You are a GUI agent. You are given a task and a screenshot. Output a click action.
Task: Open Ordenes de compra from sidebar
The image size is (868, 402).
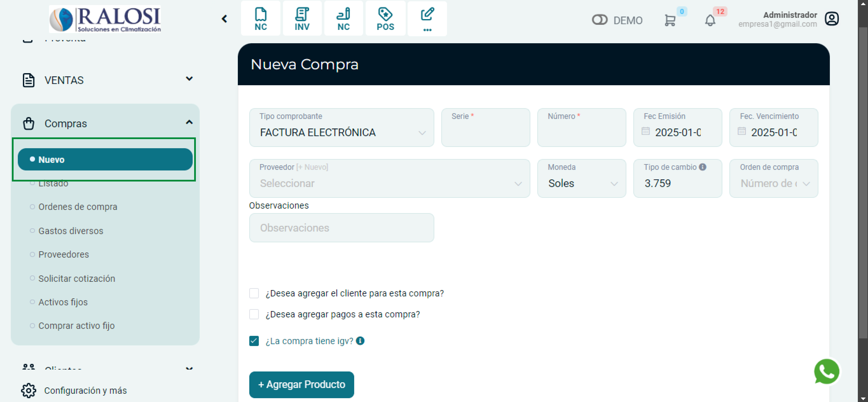78,207
